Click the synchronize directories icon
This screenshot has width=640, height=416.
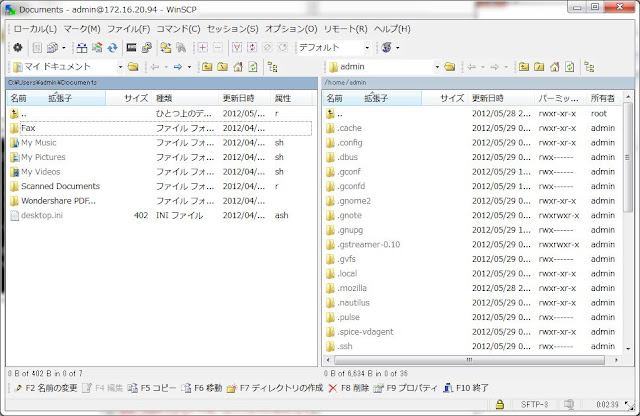click(97, 48)
